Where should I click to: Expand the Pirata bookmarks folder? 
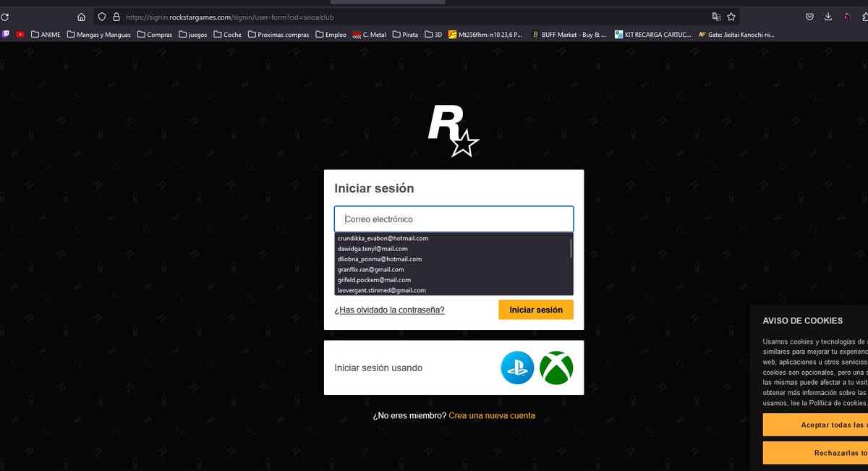[x=405, y=34]
